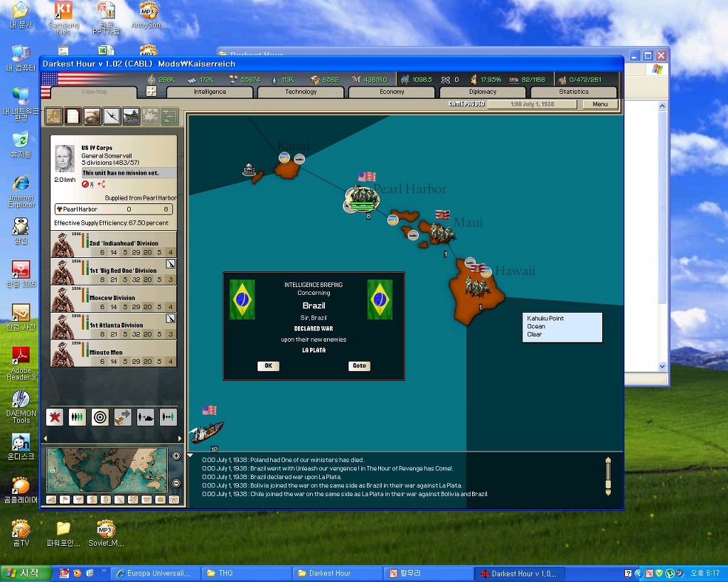Open the Windows Start button
This screenshot has height=582, width=728.
point(26,573)
